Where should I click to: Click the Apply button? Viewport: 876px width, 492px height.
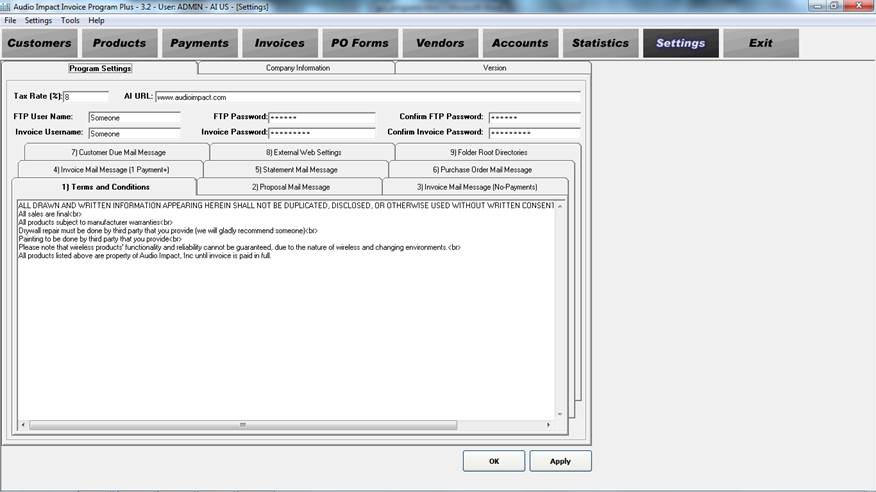pos(560,461)
